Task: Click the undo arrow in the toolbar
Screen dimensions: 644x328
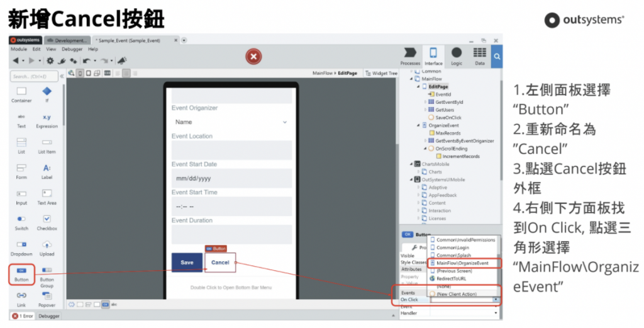Action: (x=86, y=61)
